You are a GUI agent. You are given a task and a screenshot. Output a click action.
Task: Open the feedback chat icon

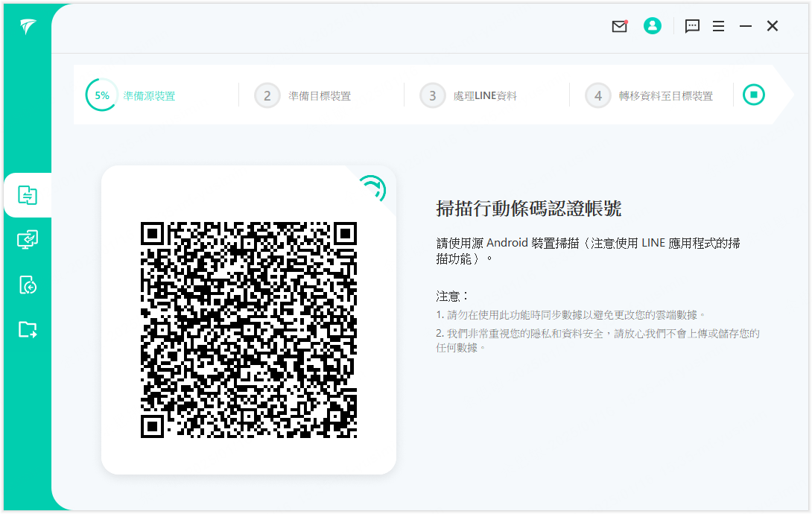coord(692,26)
